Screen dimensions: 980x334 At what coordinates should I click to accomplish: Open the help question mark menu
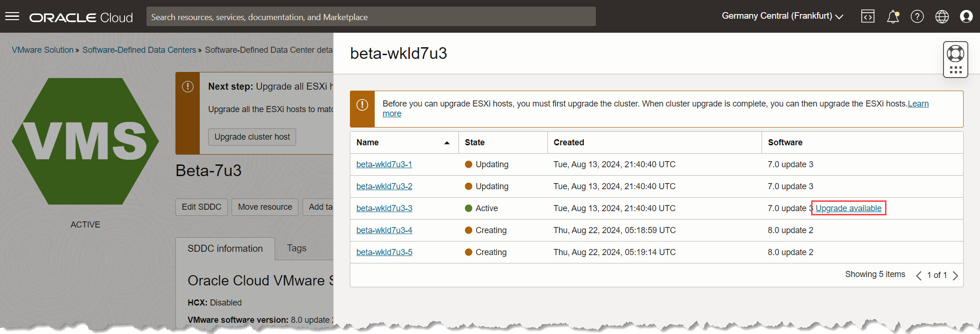[x=917, y=17]
